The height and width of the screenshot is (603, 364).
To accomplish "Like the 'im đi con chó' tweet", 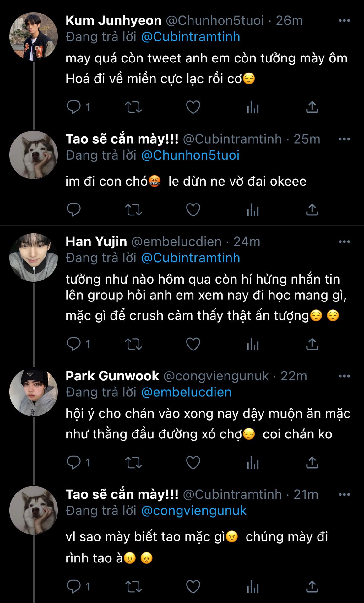I will 193,210.
